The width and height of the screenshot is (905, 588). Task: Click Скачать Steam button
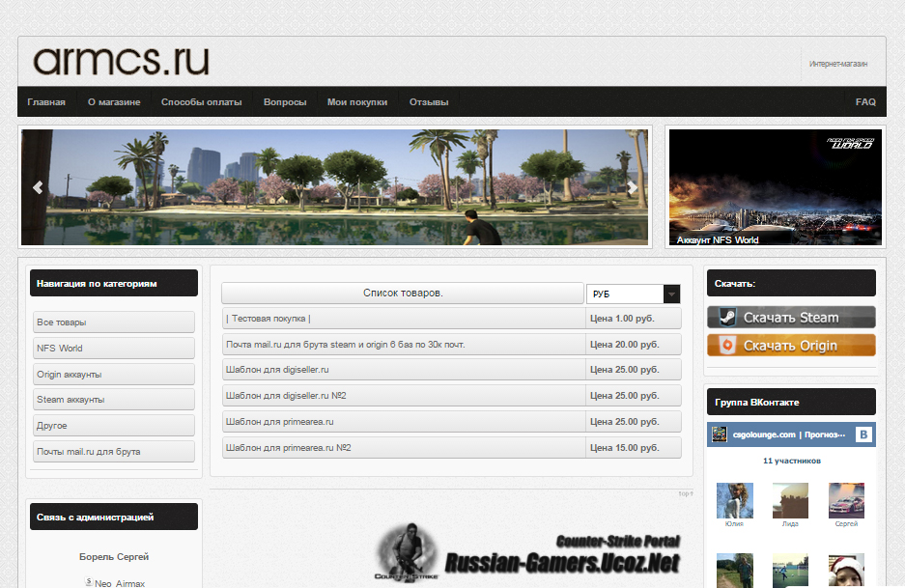coord(791,318)
